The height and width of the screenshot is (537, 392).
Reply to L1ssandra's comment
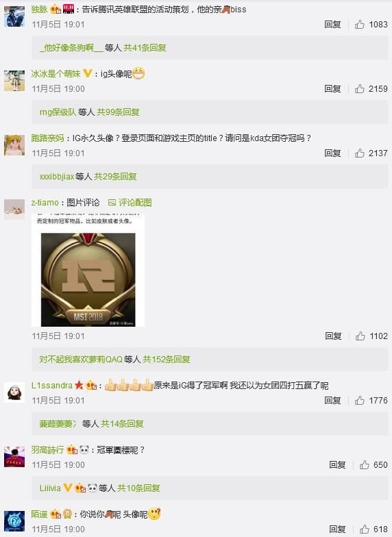click(332, 400)
